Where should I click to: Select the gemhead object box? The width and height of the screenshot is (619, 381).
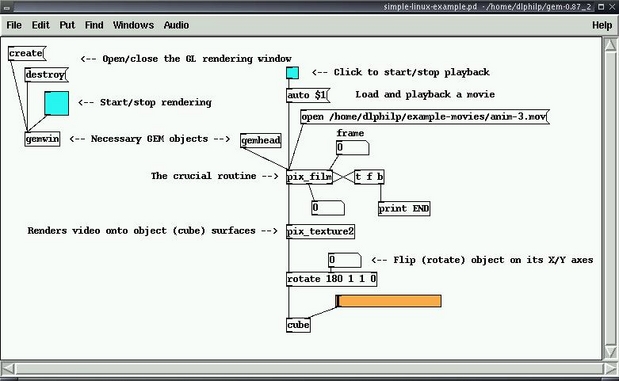tap(261, 140)
